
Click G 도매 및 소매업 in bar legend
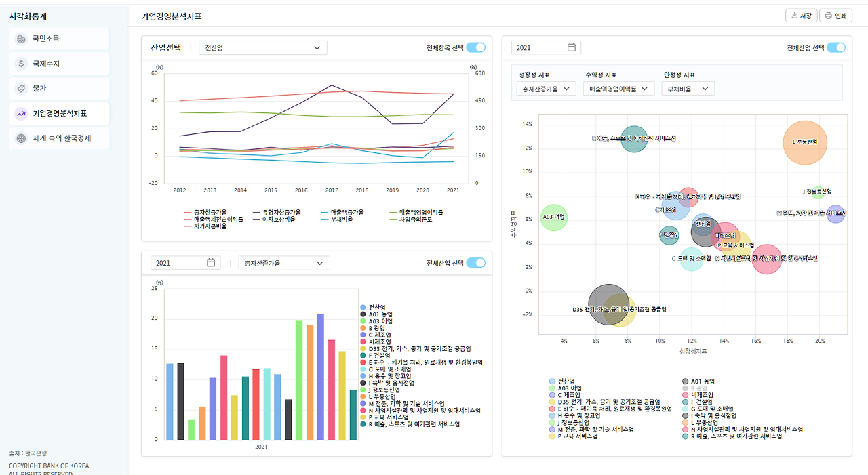pos(384,369)
